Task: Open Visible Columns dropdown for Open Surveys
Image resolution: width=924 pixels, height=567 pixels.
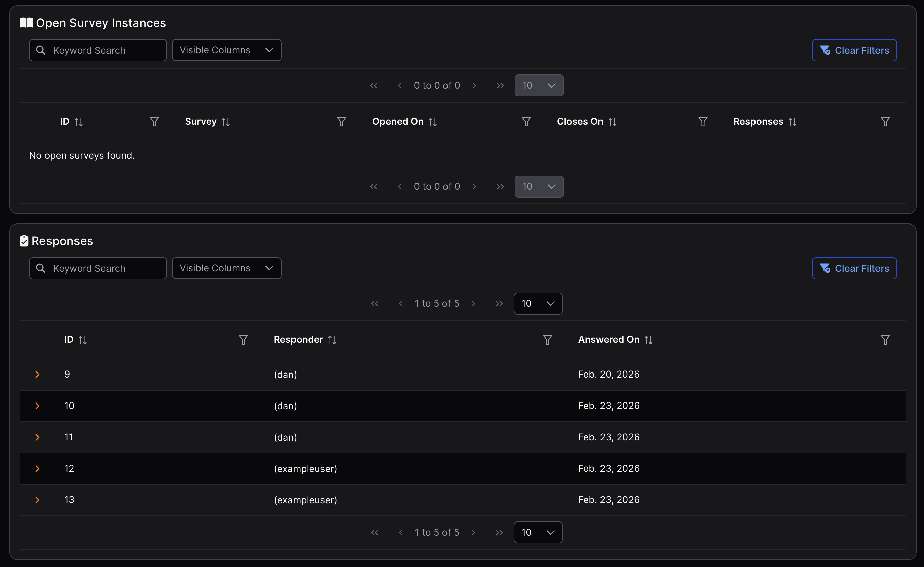Action: click(226, 50)
